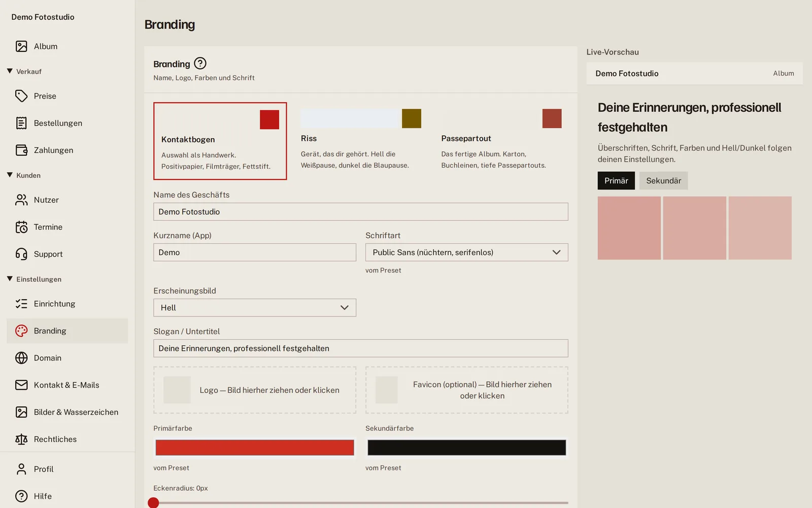
Task: Open the Erscheinungsbild dropdown showing Hell
Action: pos(255,308)
